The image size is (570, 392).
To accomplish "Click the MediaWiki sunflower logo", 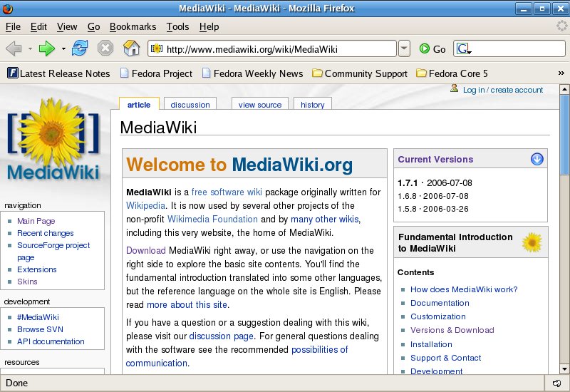I will click(x=53, y=139).
